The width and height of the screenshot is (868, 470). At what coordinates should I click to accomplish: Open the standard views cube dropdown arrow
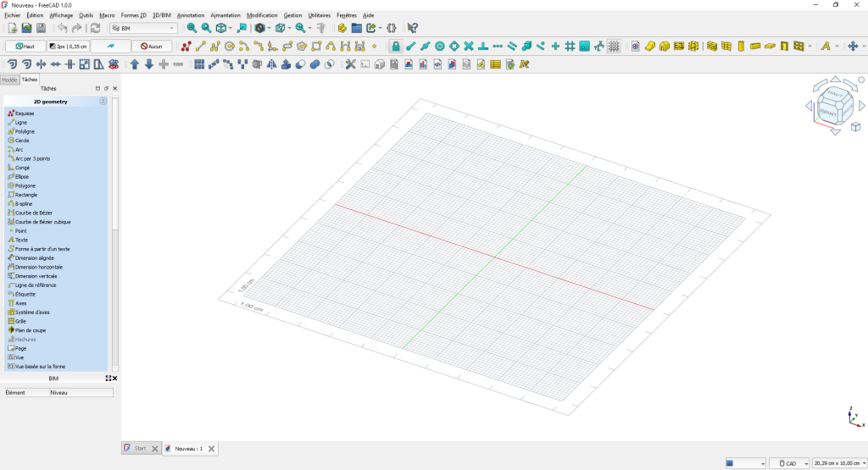pyautogui.click(x=231, y=28)
